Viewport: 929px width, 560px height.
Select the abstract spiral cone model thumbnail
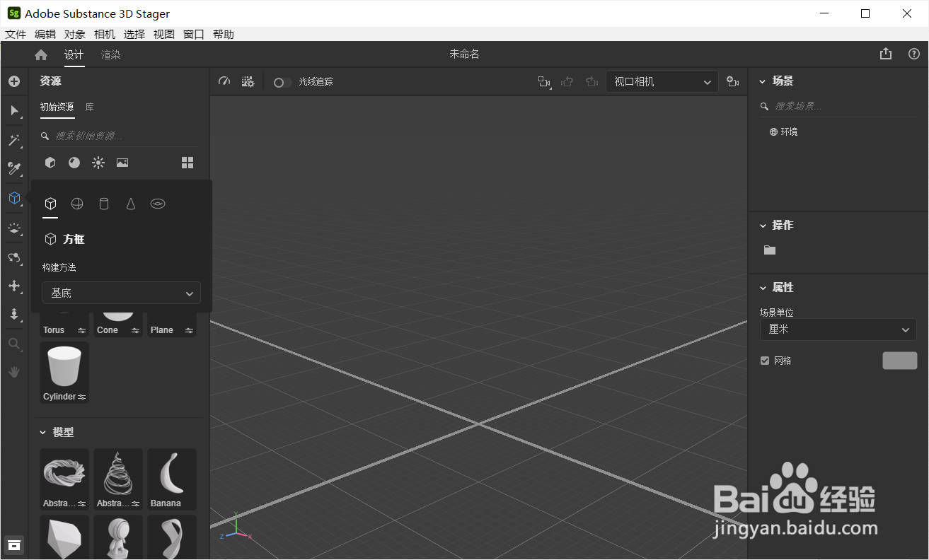coord(118,479)
